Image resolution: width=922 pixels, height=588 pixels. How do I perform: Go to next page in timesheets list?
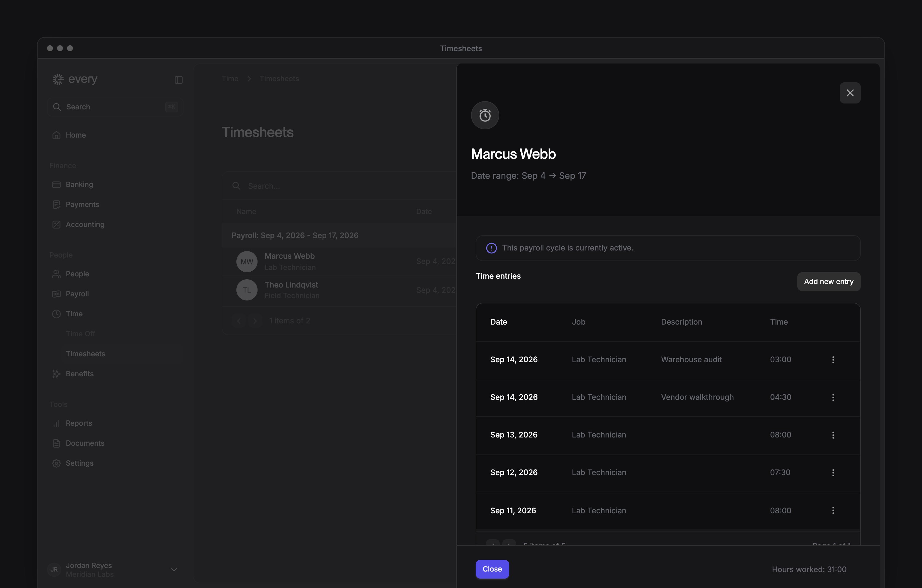[x=255, y=321]
